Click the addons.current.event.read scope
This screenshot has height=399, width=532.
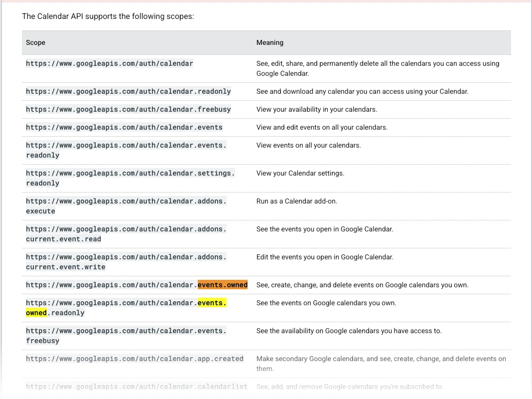pos(126,233)
